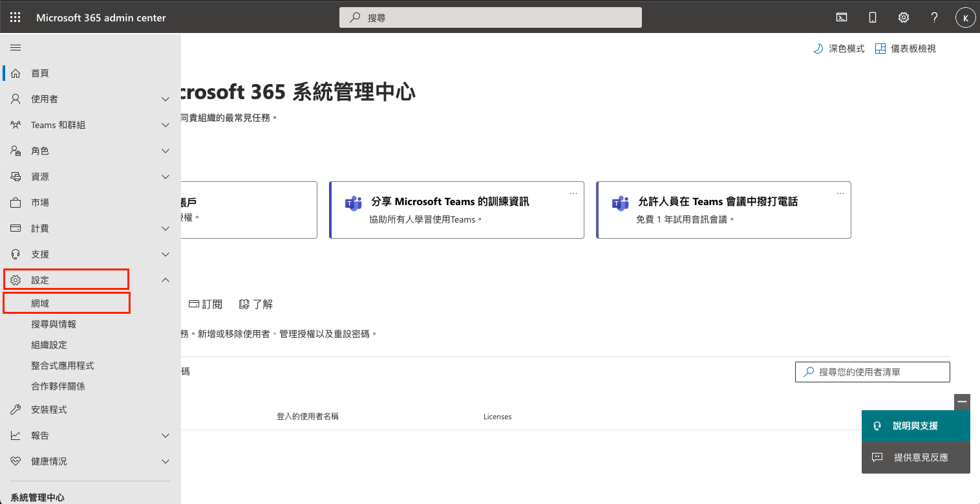Image resolution: width=980 pixels, height=504 pixels.
Task: Switch to the 訂閱 tab
Action: click(x=205, y=304)
